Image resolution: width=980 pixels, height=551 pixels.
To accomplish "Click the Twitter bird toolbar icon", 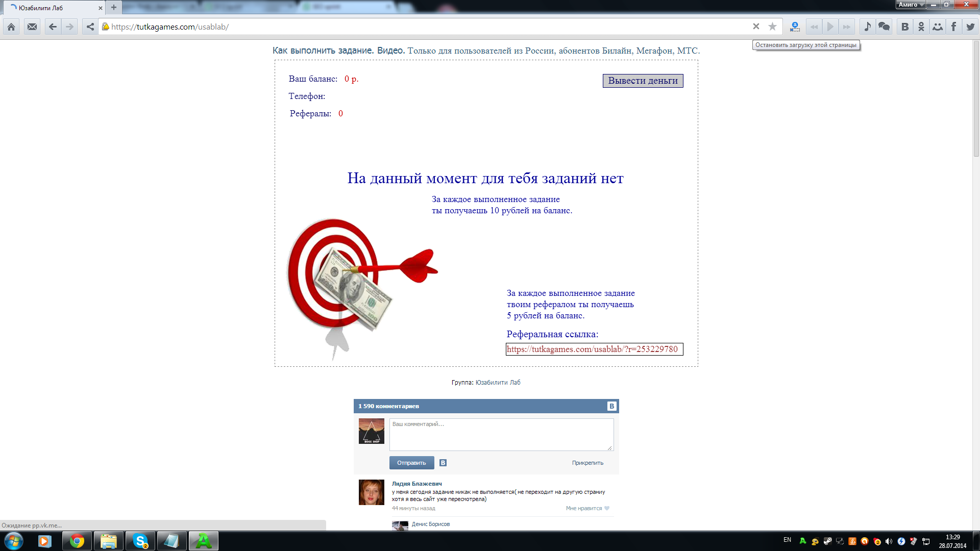I will (x=970, y=27).
